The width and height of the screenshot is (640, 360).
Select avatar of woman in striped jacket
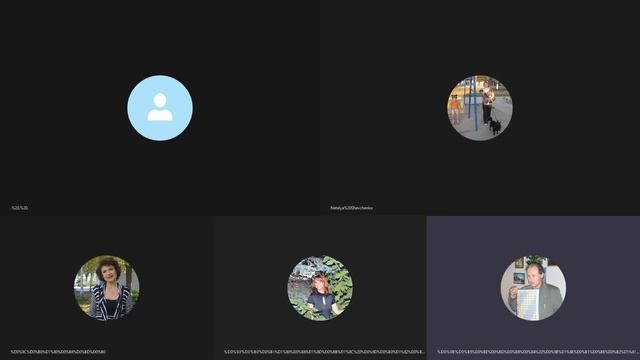click(107, 288)
